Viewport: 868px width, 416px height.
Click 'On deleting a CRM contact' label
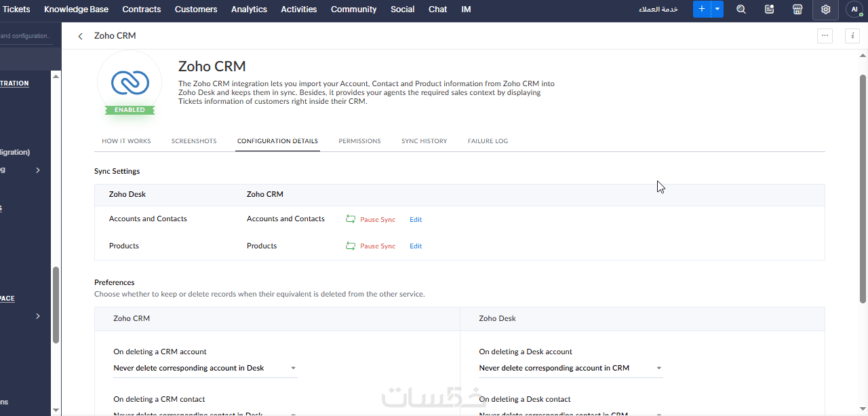point(159,399)
